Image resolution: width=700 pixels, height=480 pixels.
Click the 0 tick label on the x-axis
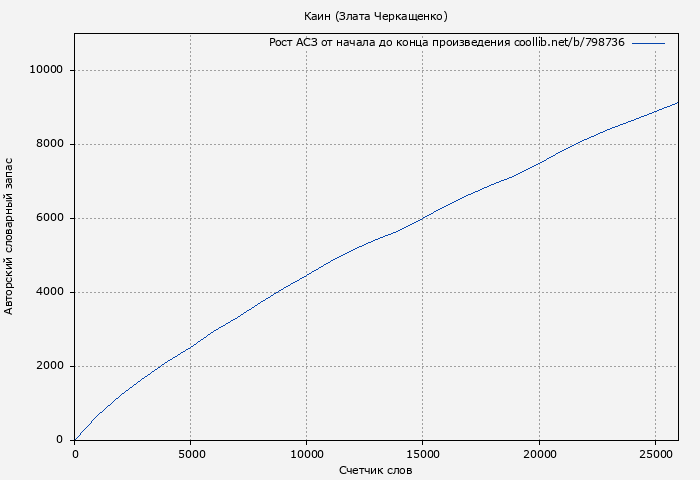tap(75, 453)
